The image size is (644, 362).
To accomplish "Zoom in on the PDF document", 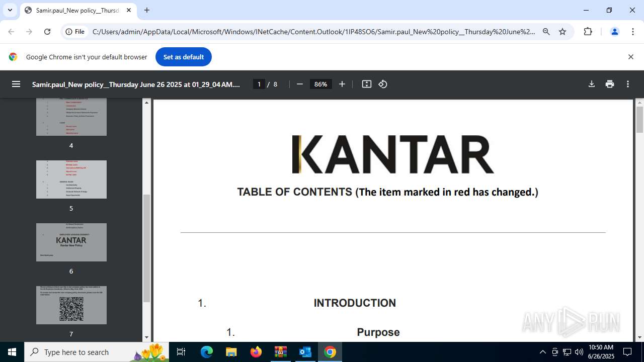I will coord(342,84).
